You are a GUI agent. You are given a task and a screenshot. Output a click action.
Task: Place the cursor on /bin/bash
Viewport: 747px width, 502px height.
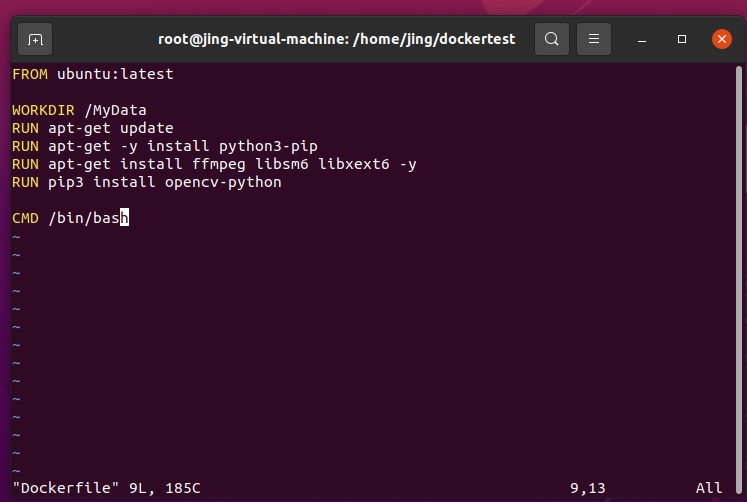[x=88, y=218]
